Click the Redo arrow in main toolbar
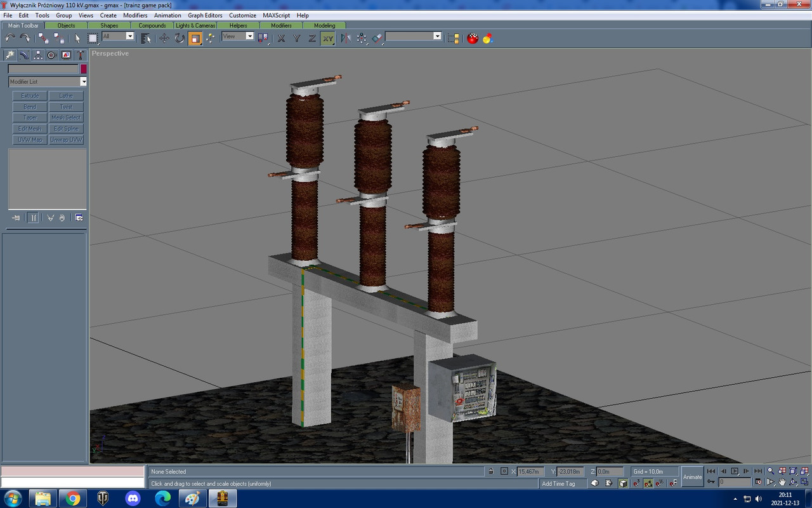Image resolution: width=812 pixels, height=508 pixels. pos(25,38)
